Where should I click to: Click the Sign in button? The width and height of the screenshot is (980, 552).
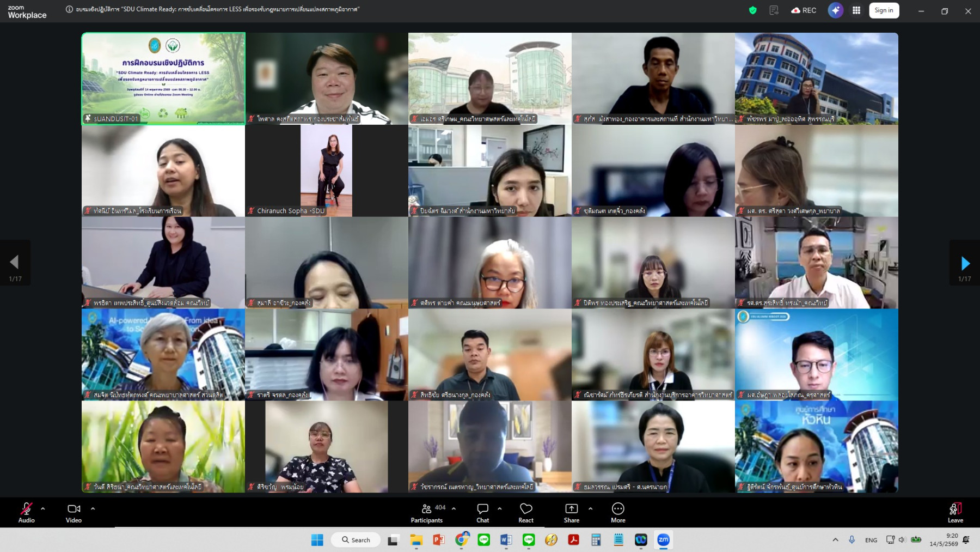coord(884,10)
